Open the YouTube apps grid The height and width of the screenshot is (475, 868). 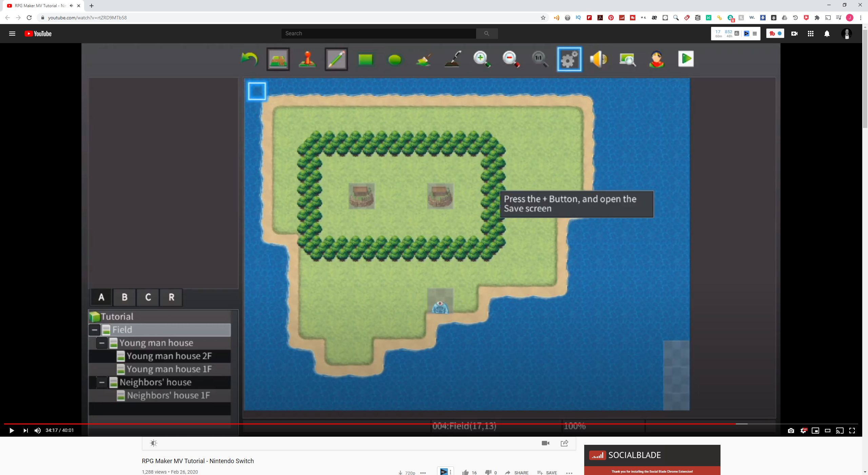[811, 34]
